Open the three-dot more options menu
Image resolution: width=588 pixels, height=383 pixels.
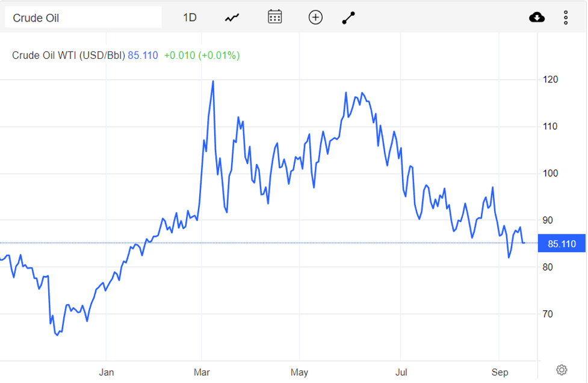pos(566,17)
